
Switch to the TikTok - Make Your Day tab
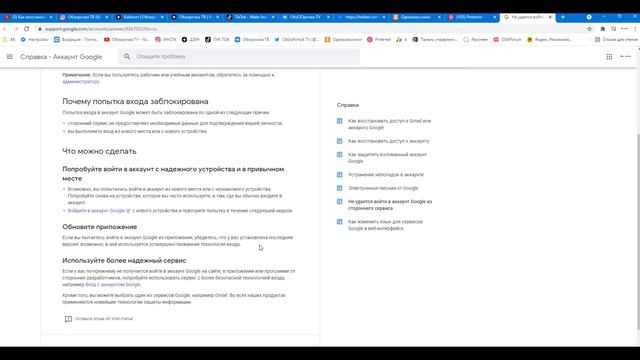click(250, 17)
